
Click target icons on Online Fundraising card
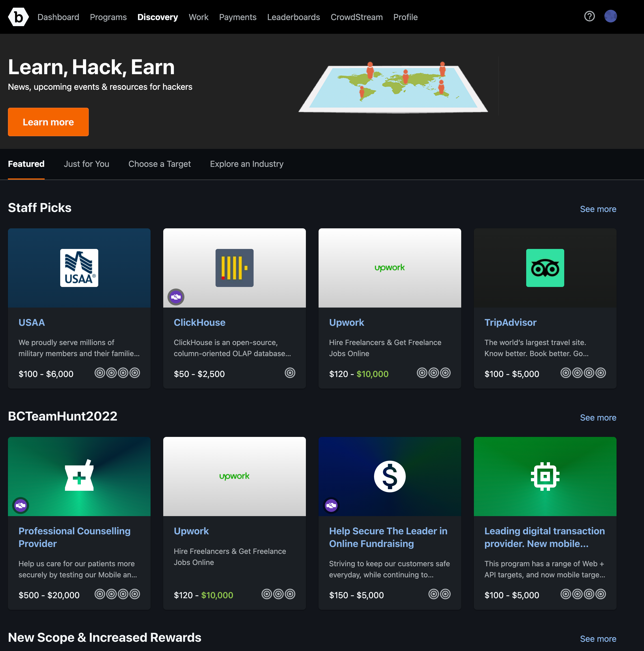click(439, 594)
